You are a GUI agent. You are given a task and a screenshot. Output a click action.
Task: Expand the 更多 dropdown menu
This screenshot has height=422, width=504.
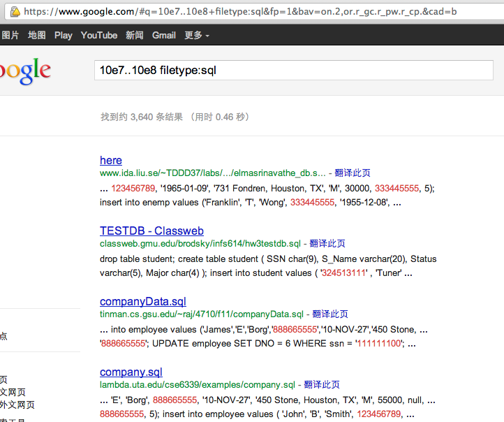(x=196, y=35)
